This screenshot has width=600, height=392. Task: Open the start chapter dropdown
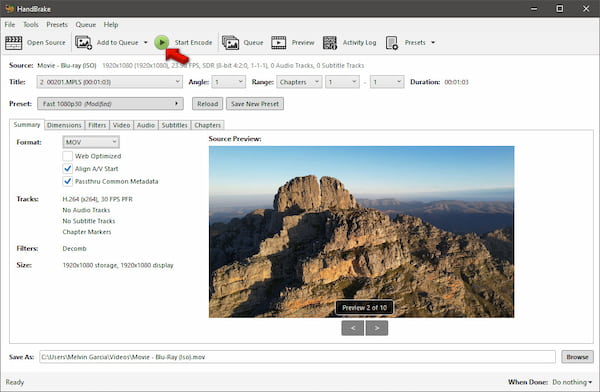(342, 82)
